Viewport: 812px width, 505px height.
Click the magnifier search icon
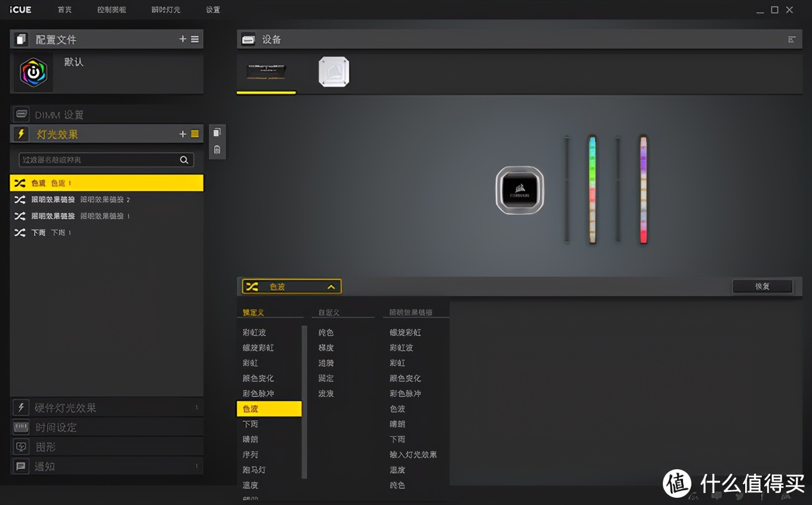184,160
